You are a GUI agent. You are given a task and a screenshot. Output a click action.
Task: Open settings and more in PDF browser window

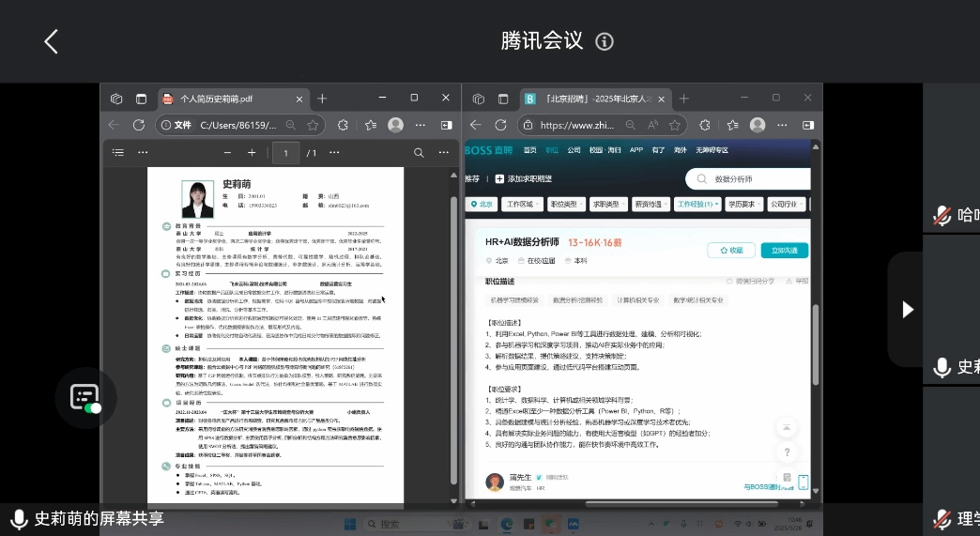coord(421,125)
